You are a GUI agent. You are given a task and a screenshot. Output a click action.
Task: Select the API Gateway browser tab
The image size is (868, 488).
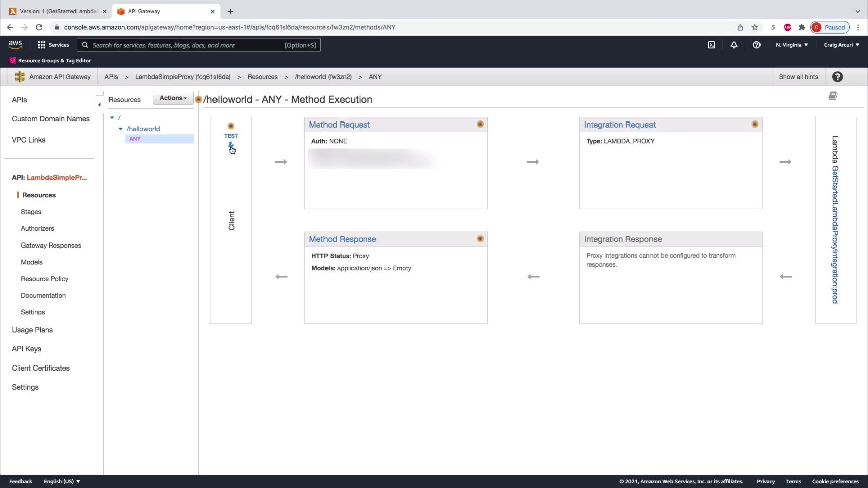166,11
